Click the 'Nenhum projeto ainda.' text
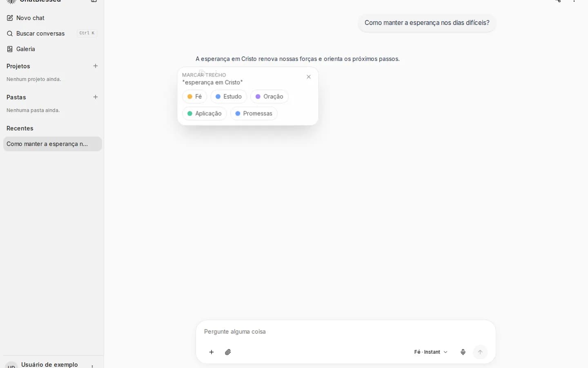The width and height of the screenshot is (588, 368). point(34,79)
